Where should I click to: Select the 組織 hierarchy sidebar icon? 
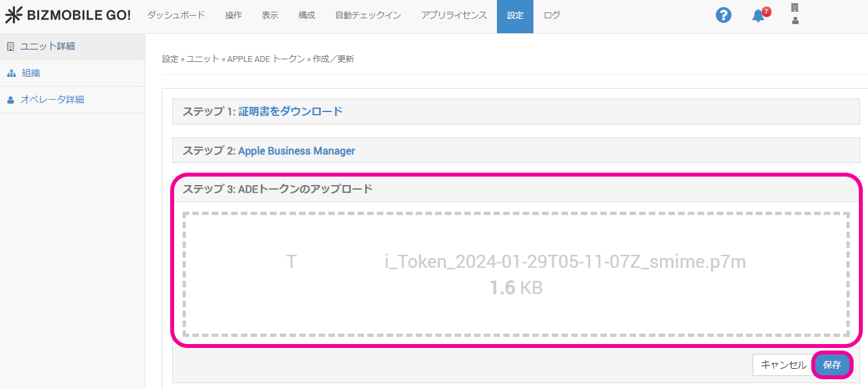pyautogui.click(x=10, y=73)
